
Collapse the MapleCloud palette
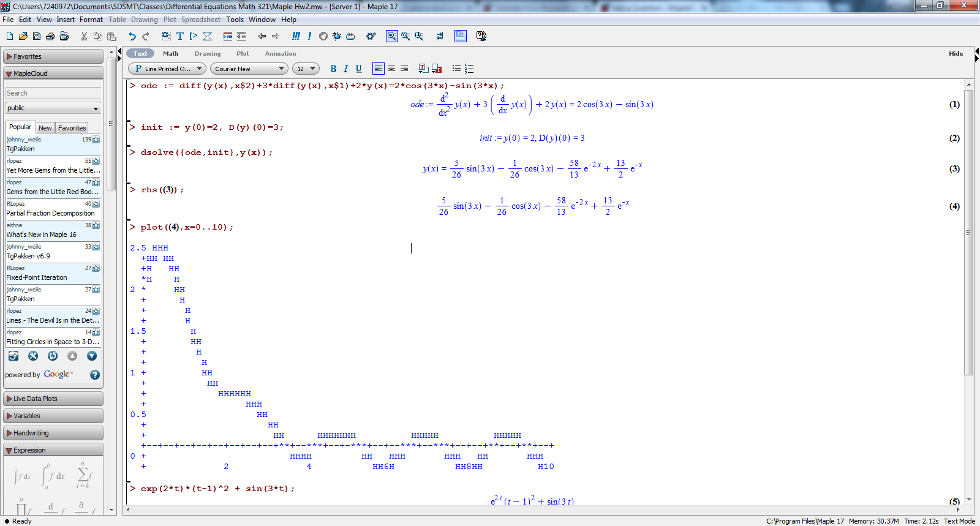(53, 73)
